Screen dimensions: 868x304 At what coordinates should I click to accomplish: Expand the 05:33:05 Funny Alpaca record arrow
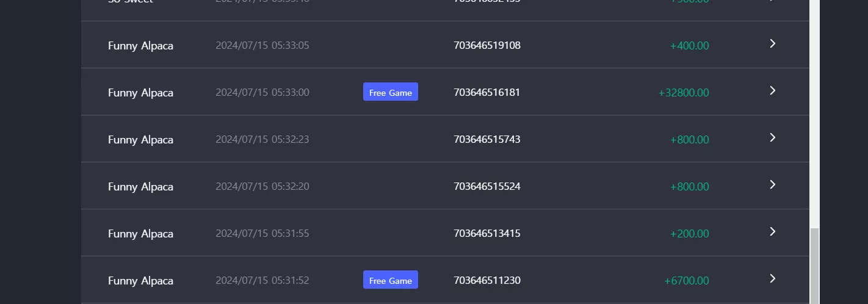[772, 44]
